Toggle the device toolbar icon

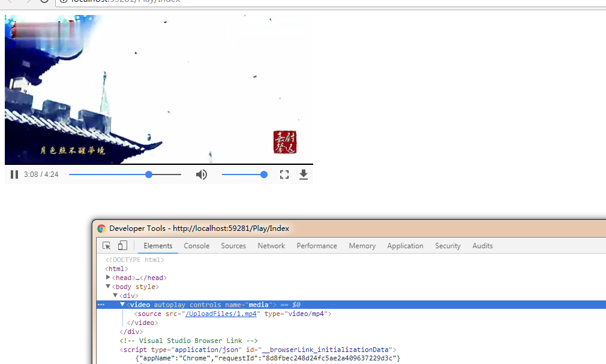122,246
